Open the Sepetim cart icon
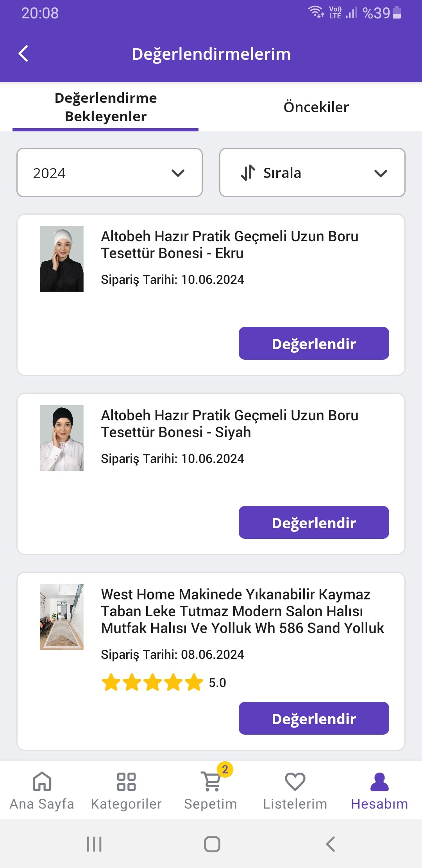 click(211, 782)
